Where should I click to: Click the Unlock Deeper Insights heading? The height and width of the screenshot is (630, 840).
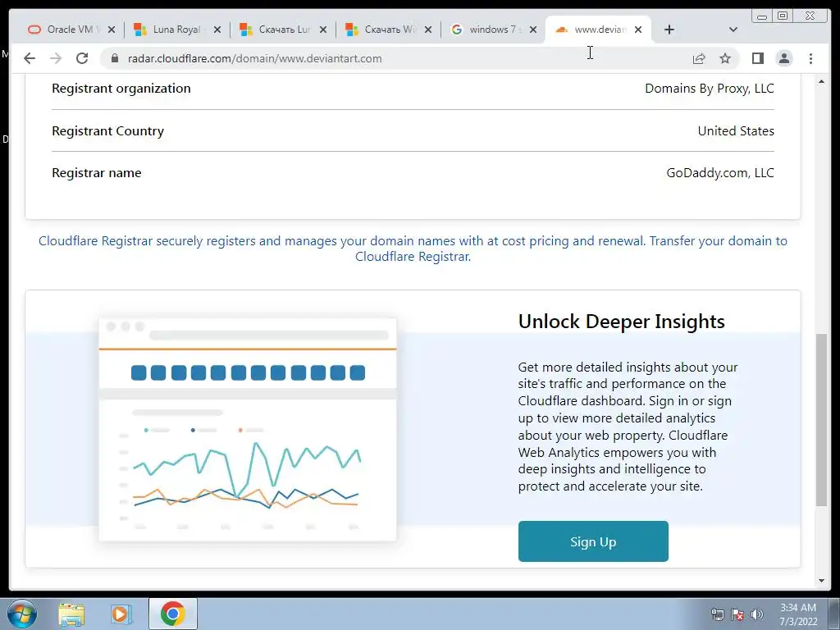coord(622,322)
